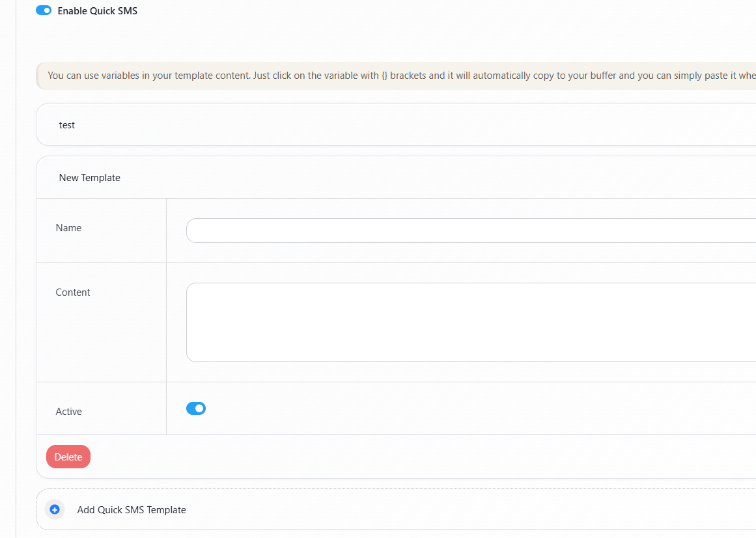This screenshot has height=538, width=756.
Task: Expand the "test" template row
Action: click(391, 124)
